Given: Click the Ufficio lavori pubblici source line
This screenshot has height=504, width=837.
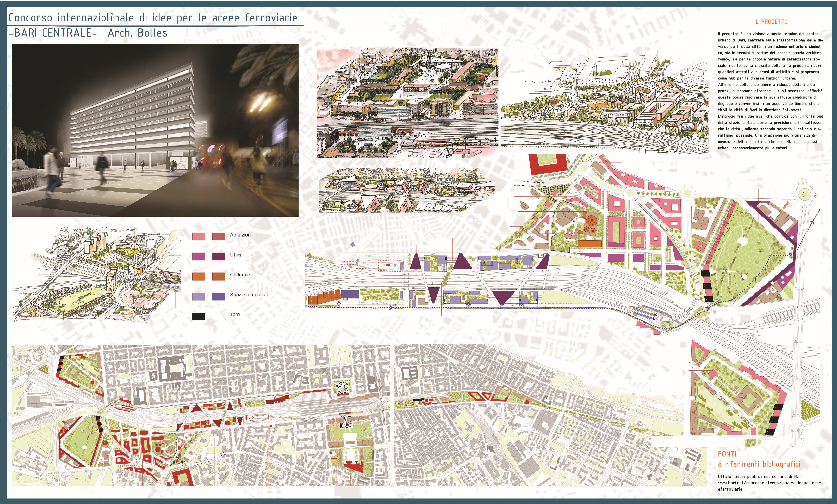Looking at the screenshot, I should [761, 477].
